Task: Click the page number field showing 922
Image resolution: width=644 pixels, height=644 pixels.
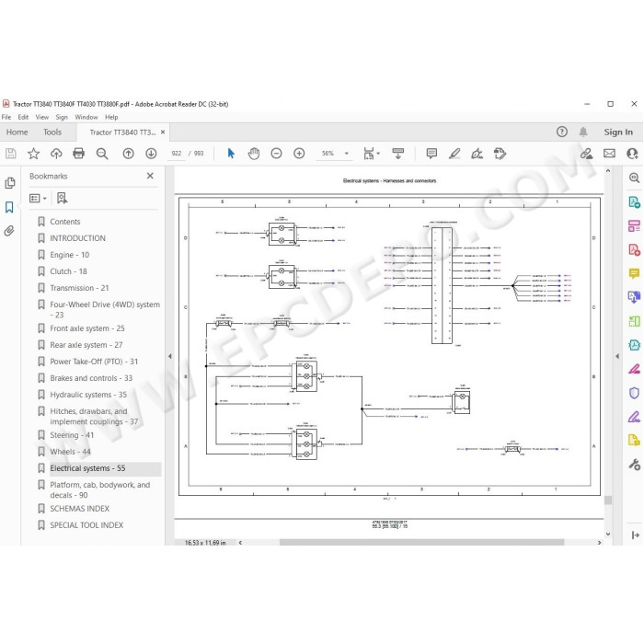Action: pyautogui.click(x=177, y=154)
